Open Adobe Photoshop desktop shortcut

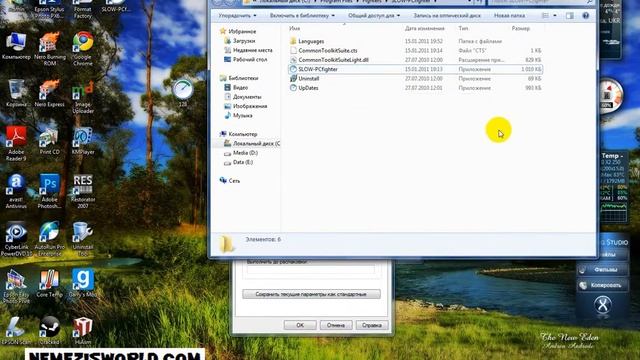tap(49, 191)
